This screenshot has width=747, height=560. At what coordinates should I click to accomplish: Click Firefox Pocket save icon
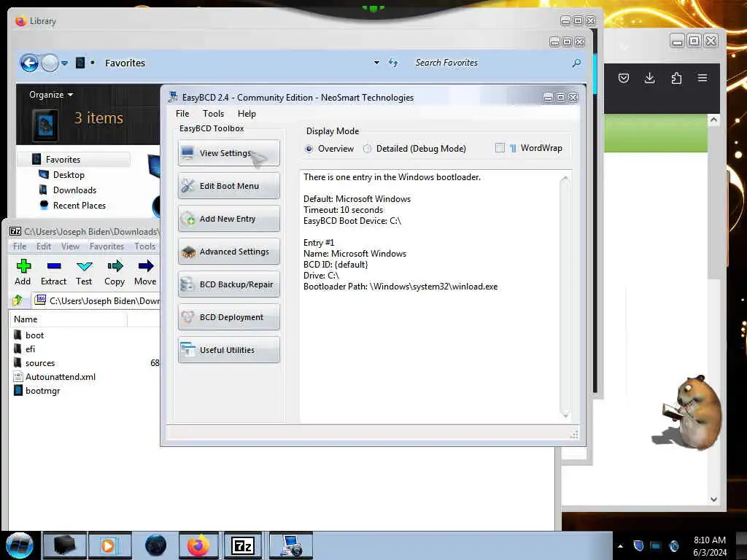pos(623,77)
